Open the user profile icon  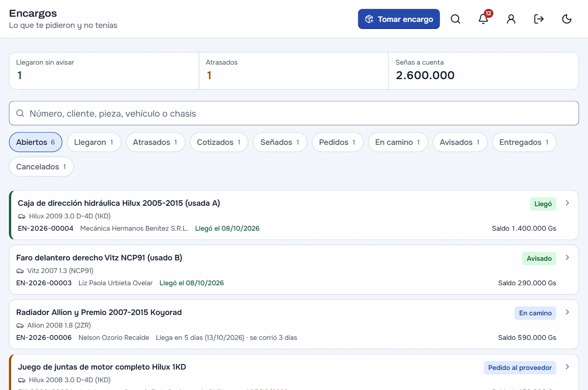(x=511, y=19)
